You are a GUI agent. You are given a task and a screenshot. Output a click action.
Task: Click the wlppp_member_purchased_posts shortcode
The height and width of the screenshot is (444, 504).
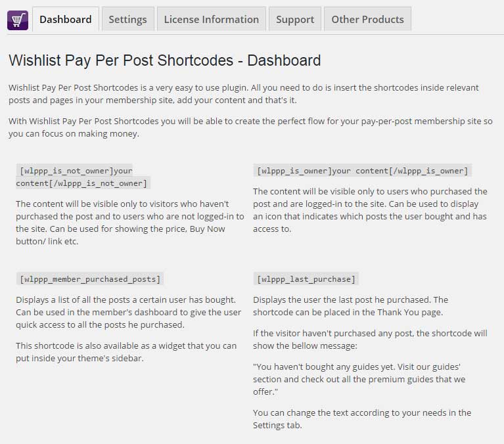point(90,279)
